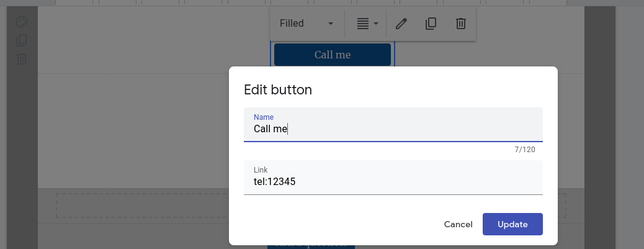The width and height of the screenshot is (644, 249).
Task: Open the section colors palette icon
Action: 22,22
